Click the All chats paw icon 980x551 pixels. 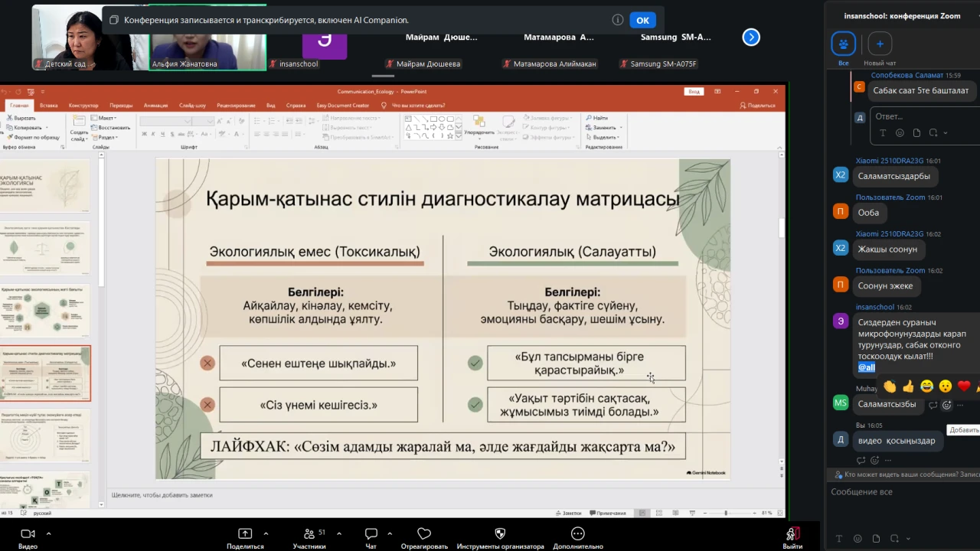click(843, 44)
